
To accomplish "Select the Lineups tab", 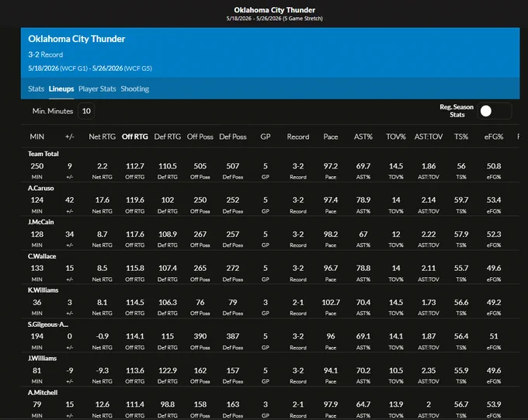I will pyautogui.click(x=61, y=89).
